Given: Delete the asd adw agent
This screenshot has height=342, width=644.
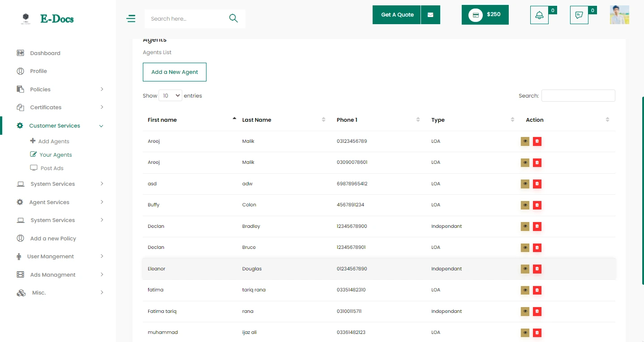Looking at the screenshot, I should coord(537,184).
